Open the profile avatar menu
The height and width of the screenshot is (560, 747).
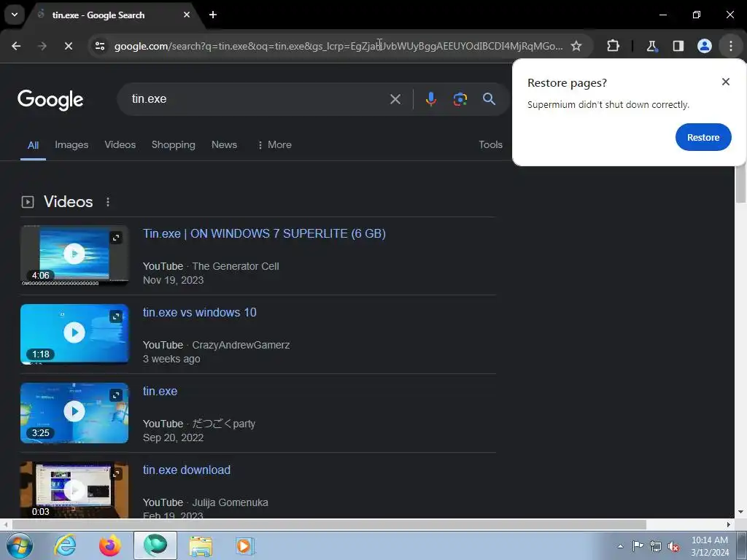point(705,46)
